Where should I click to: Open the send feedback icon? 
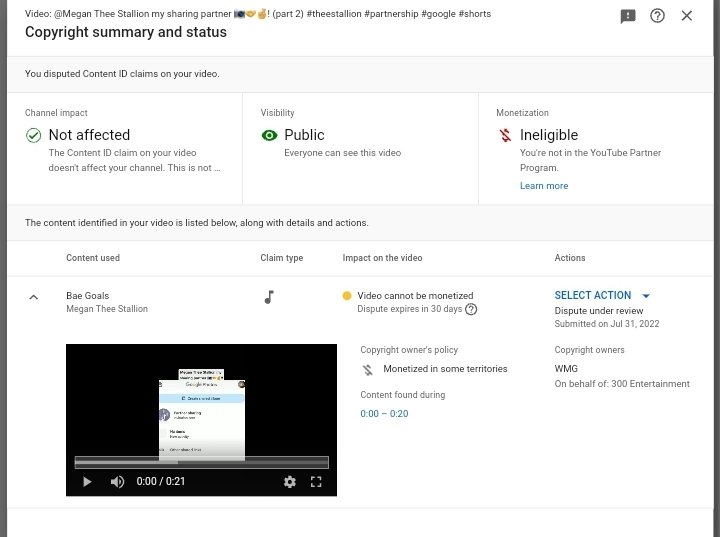click(628, 16)
